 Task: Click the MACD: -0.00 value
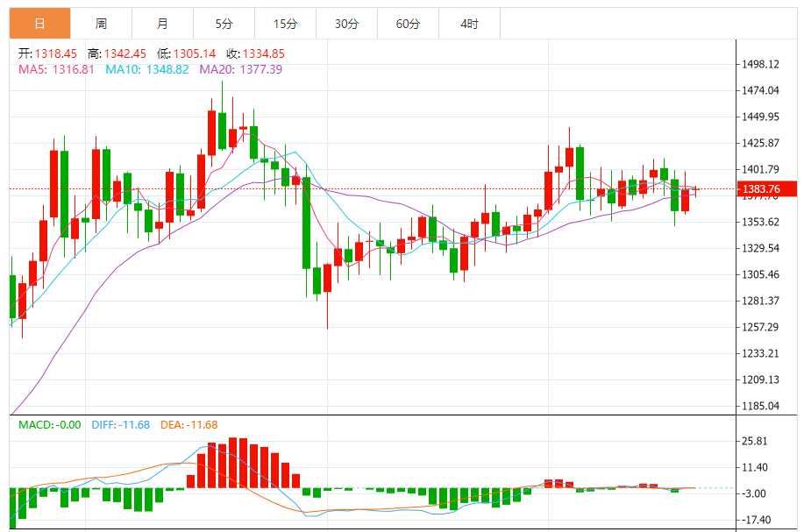click(x=50, y=425)
